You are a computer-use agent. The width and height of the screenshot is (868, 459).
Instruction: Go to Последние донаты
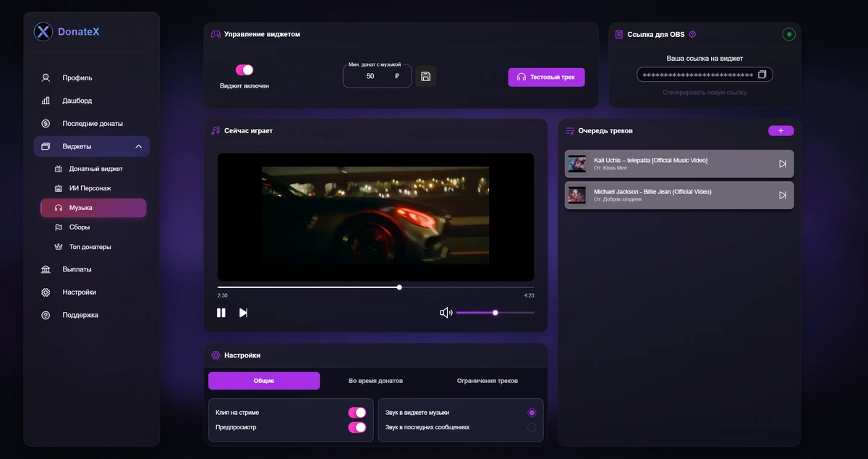[92, 124]
